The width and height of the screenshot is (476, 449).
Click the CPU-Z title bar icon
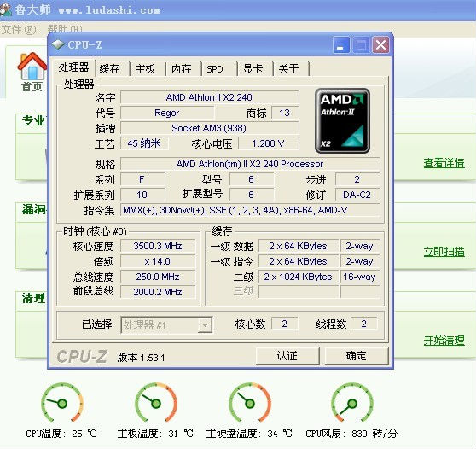tap(58, 45)
